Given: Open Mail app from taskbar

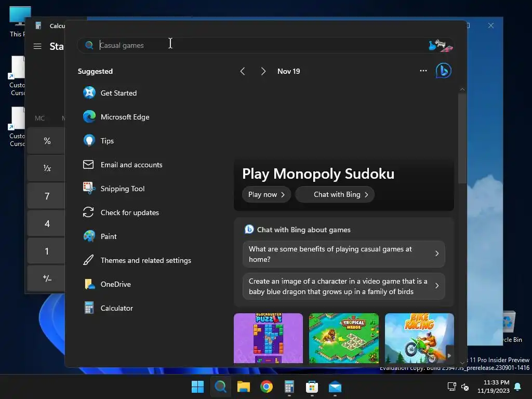Looking at the screenshot, I should (x=335, y=387).
